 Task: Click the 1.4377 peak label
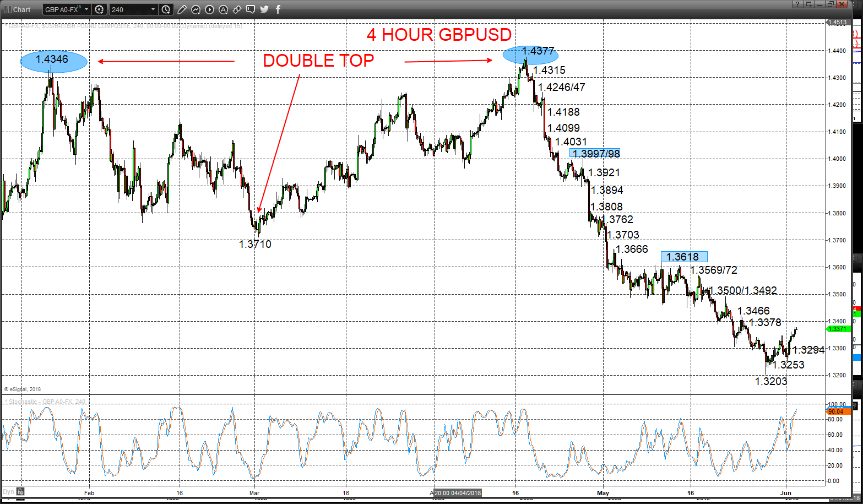point(538,51)
